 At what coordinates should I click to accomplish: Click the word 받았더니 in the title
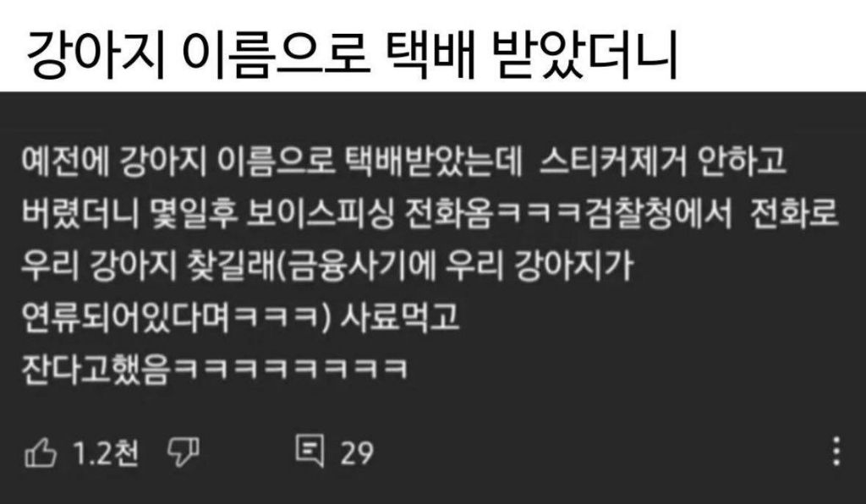[x=584, y=54]
